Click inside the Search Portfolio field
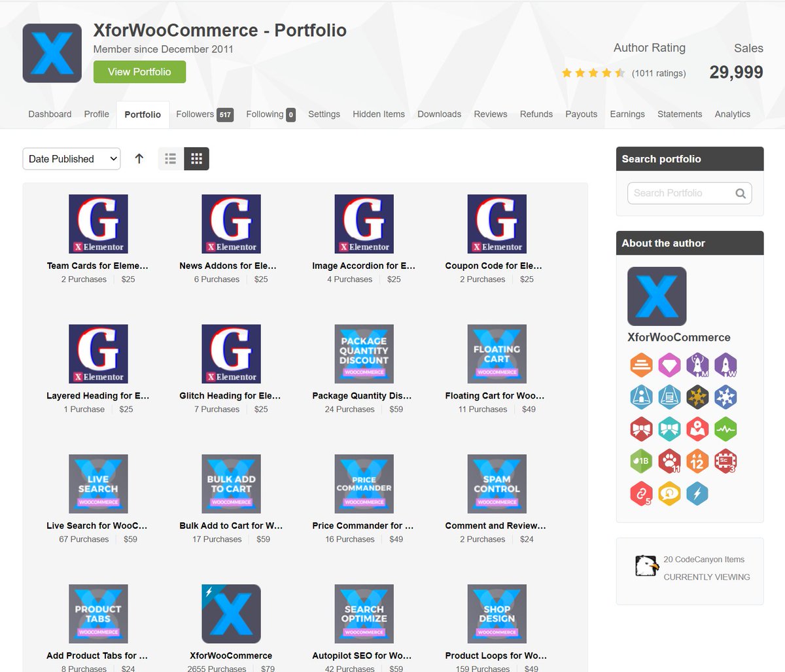 coord(689,193)
